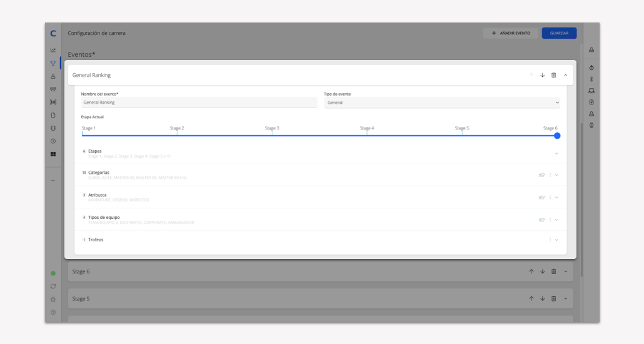Click the Stage 6 event title
Image resolution: width=644 pixels, height=344 pixels.
[81, 271]
